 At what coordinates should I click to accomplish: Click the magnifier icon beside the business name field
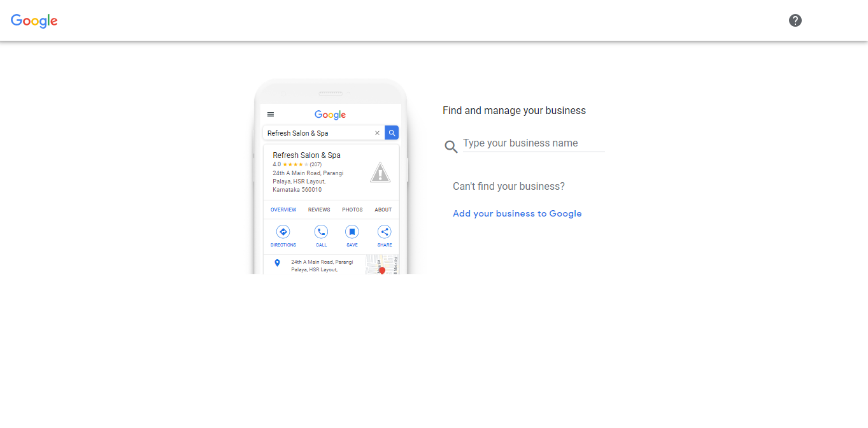(451, 146)
